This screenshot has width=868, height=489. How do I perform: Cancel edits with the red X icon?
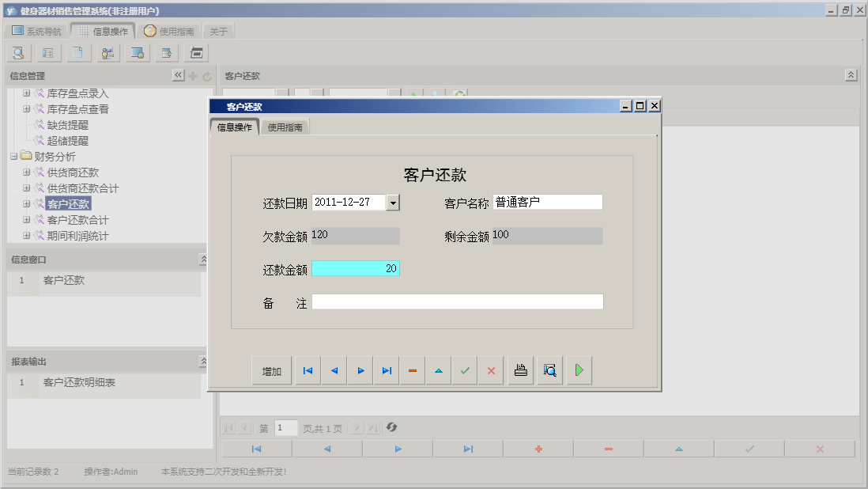click(x=491, y=370)
